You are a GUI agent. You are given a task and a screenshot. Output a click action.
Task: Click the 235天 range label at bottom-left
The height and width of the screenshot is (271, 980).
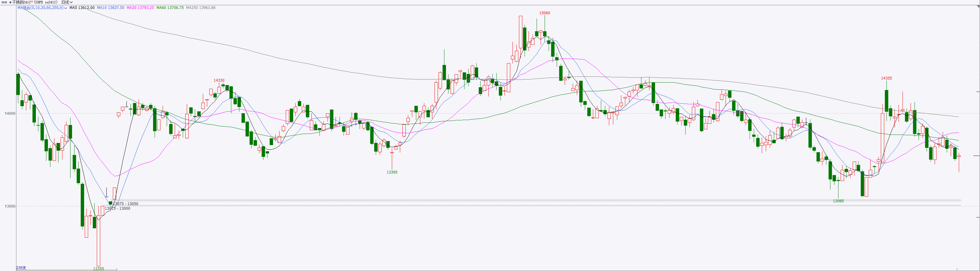click(x=21, y=268)
